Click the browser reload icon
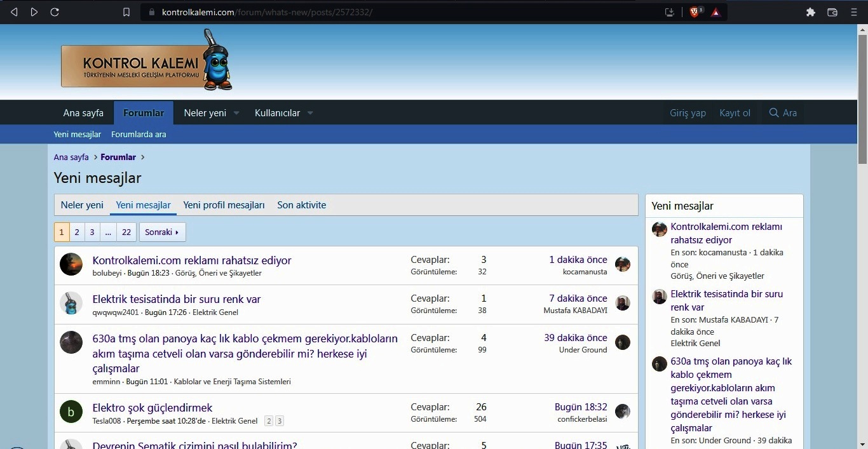 (55, 12)
